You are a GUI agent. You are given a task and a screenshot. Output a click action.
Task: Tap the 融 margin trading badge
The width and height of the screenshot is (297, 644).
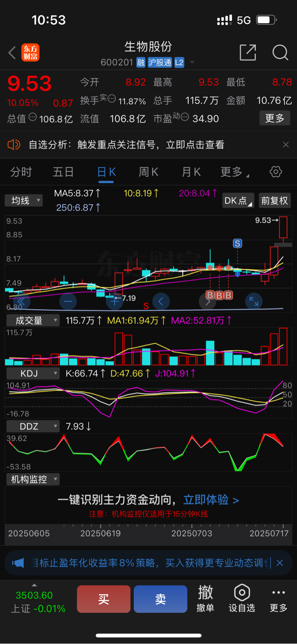point(141,63)
